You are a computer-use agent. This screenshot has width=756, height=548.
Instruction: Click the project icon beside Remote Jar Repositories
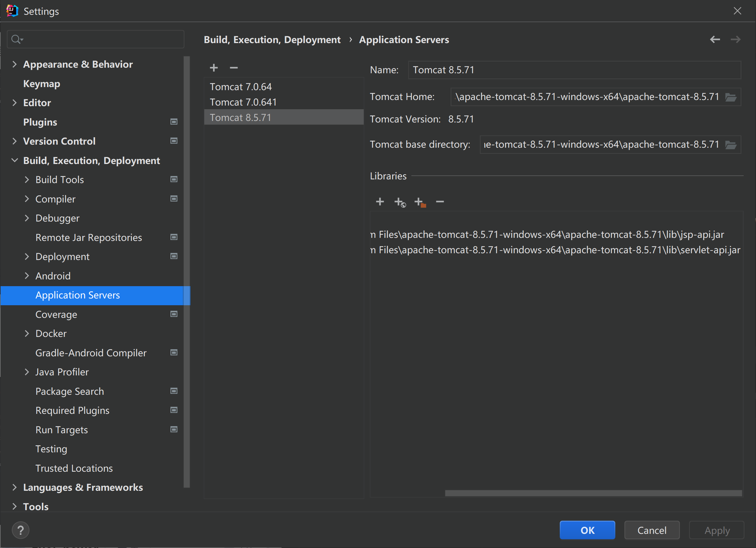click(x=174, y=237)
